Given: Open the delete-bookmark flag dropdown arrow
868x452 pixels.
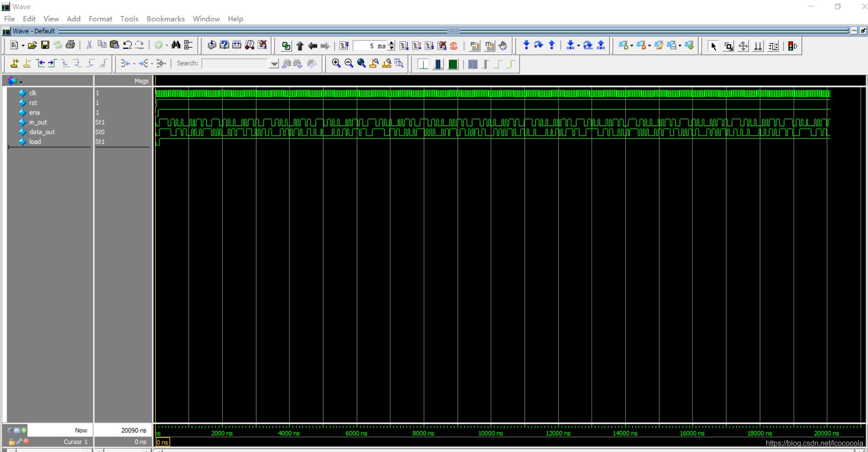Looking at the screenshot, I should (650, 45).
